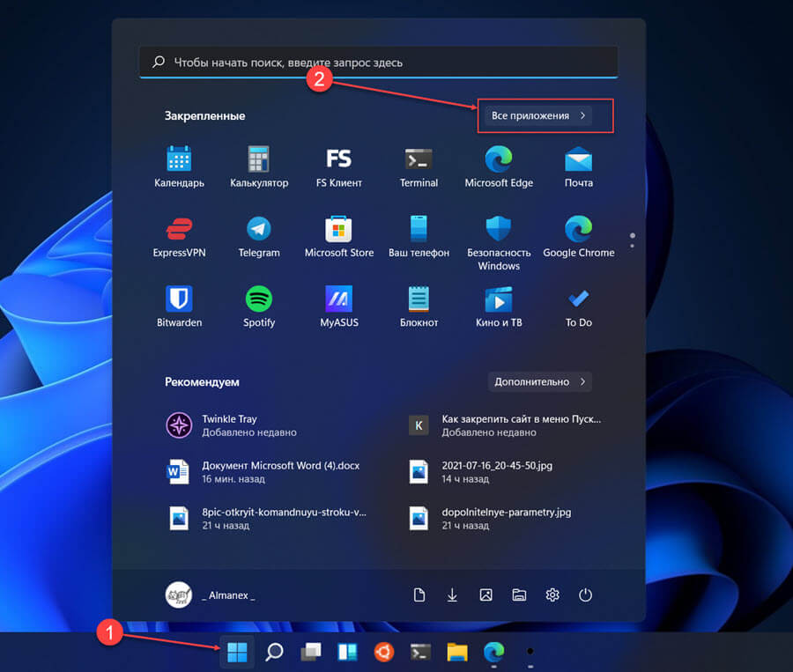The height and width of the screenshot is (672, 793).
Task: Launch Google Chrome
Action: 579,237
